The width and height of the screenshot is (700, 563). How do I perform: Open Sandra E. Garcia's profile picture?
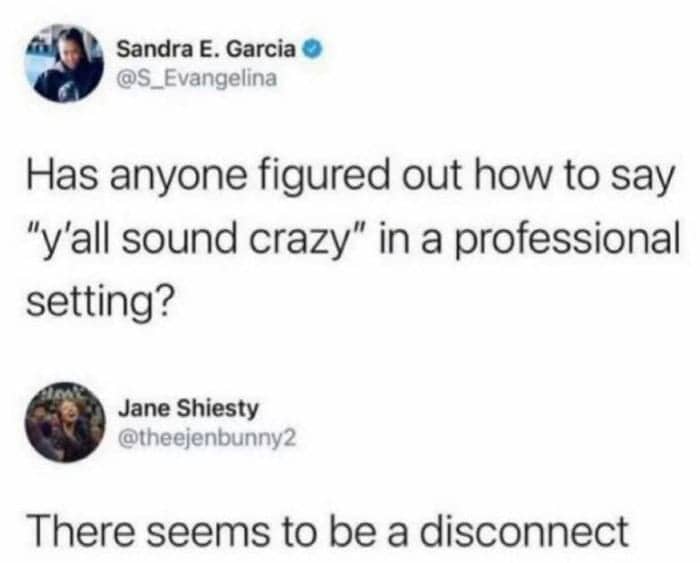tap(64, 64)
